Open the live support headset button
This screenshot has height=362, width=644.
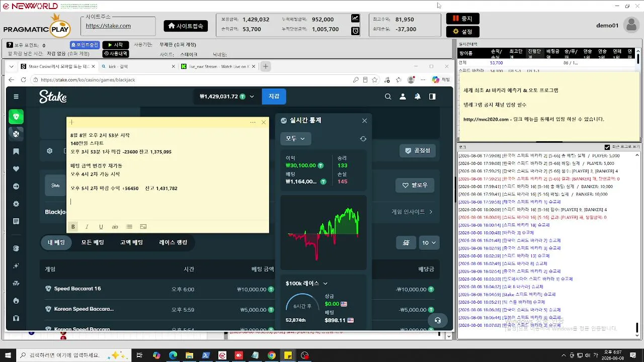(437, 320)
